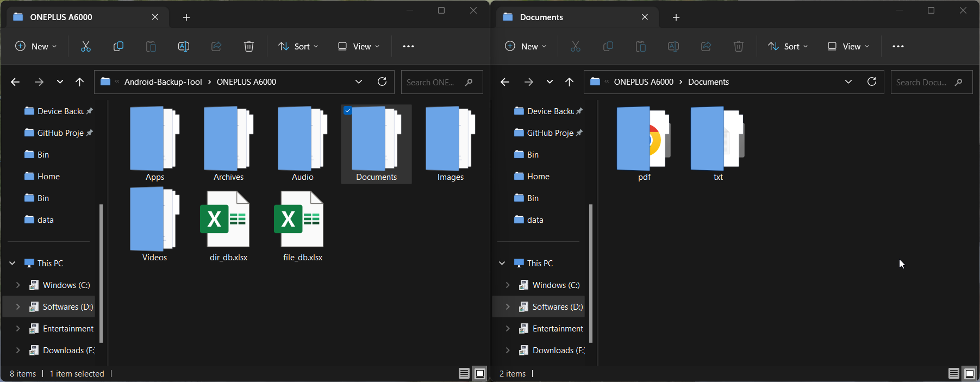Navigate back in the ONEPLUS A6000 window
Viewport: 980px width, 382px height.
15,82
